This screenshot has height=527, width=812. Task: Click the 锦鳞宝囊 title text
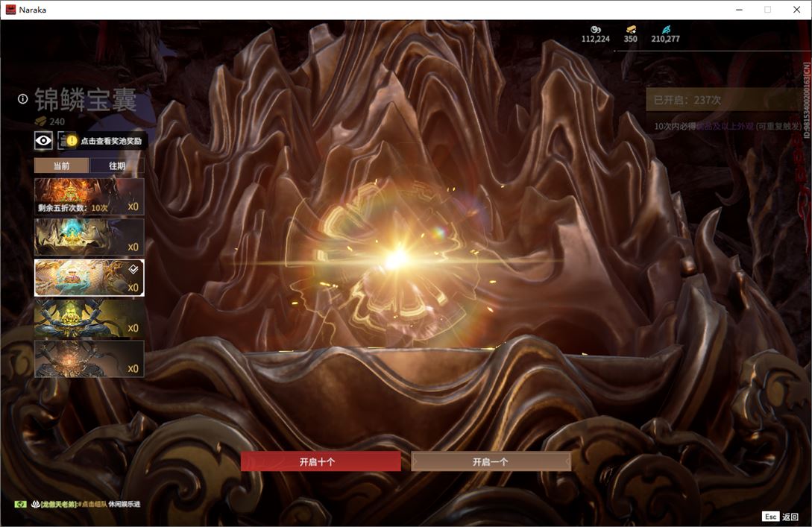[86, 99]
